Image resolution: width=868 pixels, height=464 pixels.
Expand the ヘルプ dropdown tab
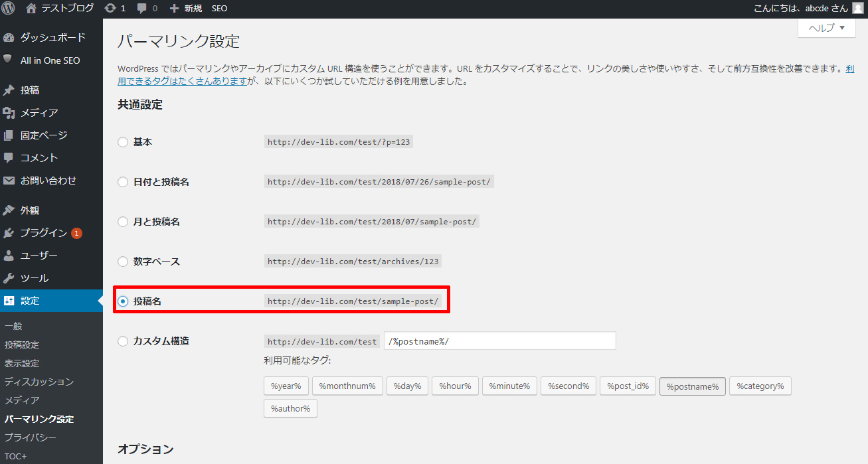(x=826, y=28)
